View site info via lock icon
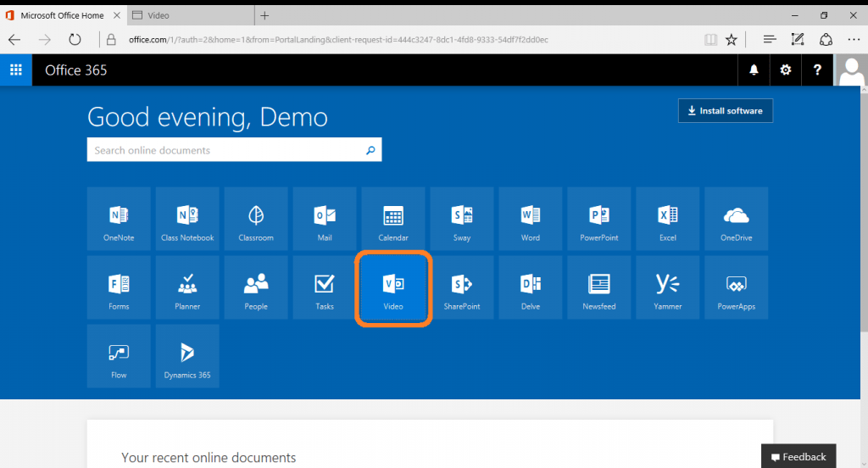The image size is (868, 468). point(111,39)
